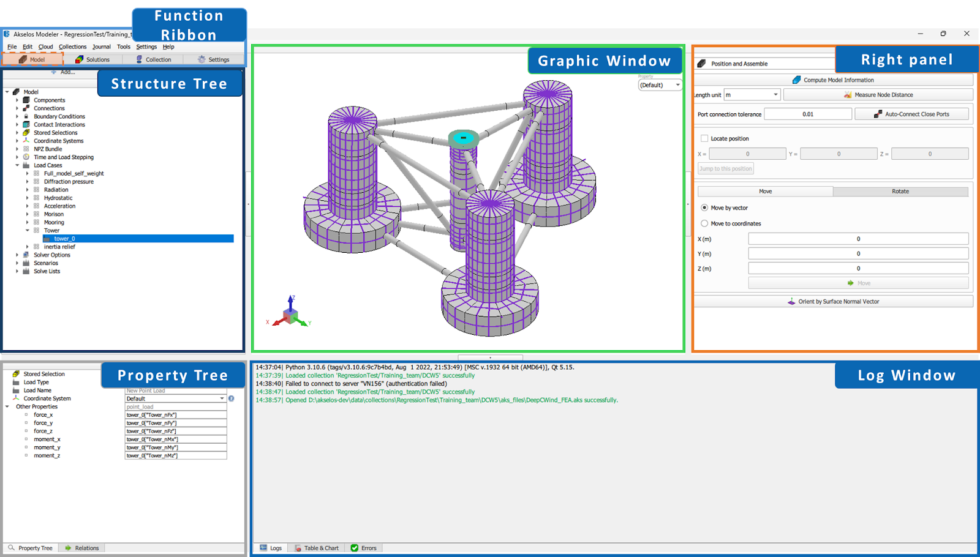Image resolution: width=980 pixels, height=557 pixels.
Task: Select the Move to coordinates radio button
Action: [x=704, y=223]
